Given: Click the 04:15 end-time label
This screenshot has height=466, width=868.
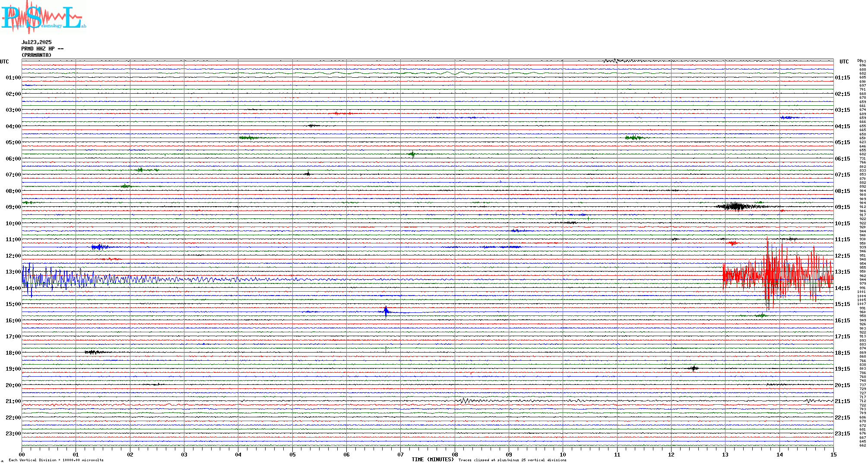Looking at the screenshot, I should pos(843,126).
